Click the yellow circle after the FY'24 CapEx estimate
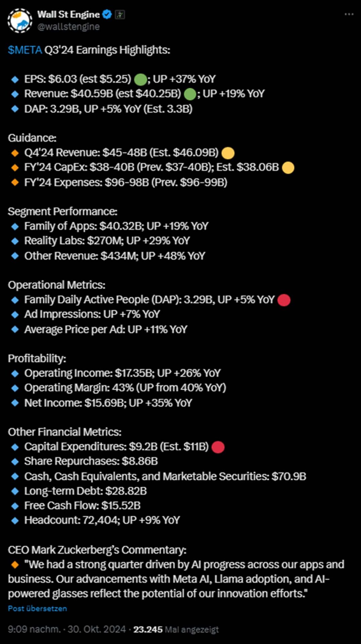Screen dimensions: 361x644 click(x=288, y=168)
